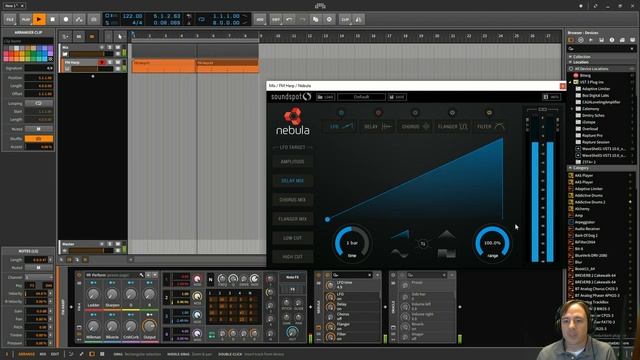Toggle the loop icon in transport display
This screenshot has height=360, width=640.
202,19
